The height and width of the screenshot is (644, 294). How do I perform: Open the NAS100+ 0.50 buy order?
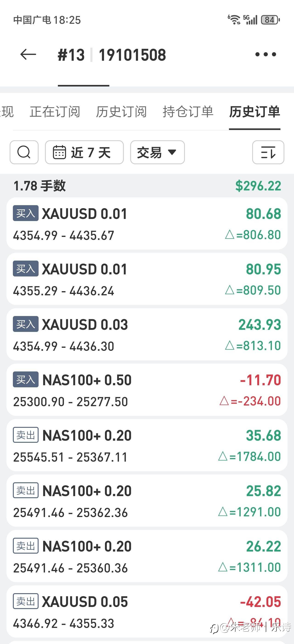click(147, 390)
